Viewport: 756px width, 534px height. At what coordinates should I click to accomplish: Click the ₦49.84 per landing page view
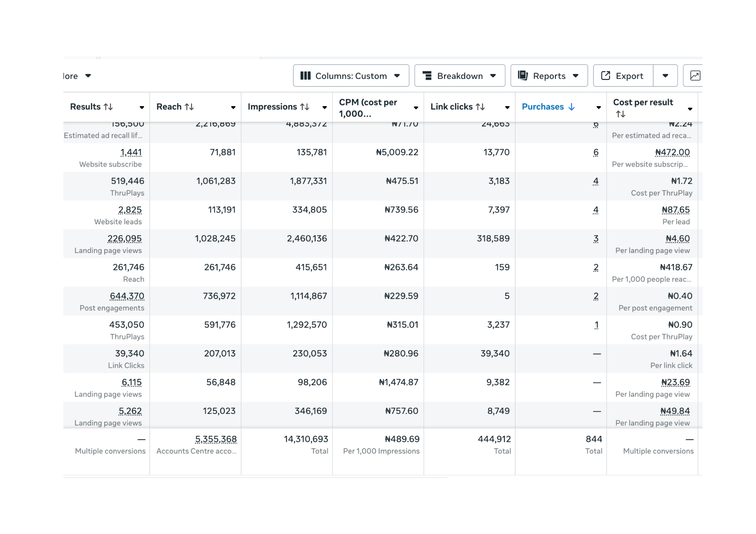[675, 411]
